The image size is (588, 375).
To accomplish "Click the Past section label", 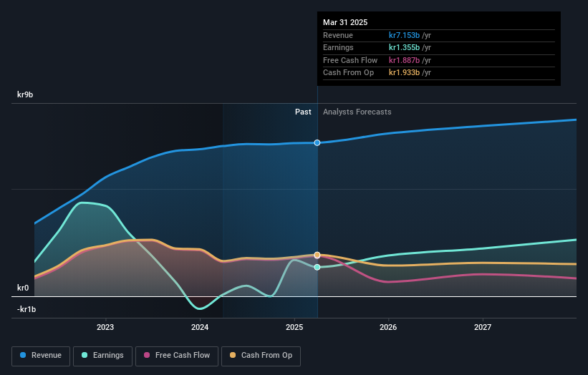I will tap(303, 112).
